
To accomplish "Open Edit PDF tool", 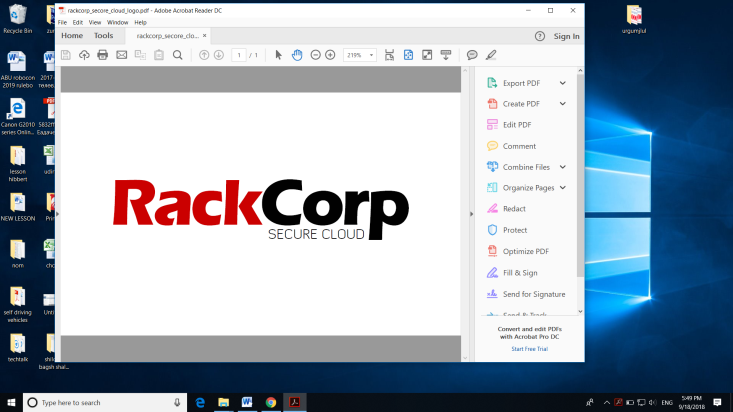I will point(517,125).
